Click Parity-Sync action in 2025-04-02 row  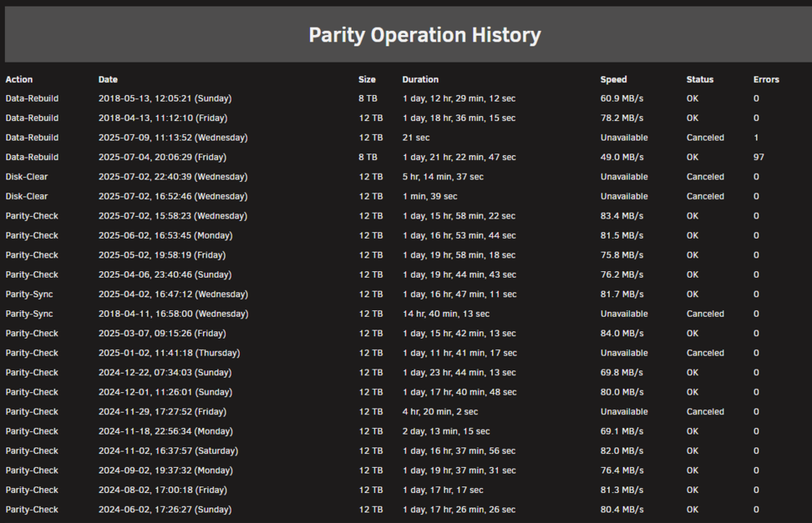[x=29, y=295]
